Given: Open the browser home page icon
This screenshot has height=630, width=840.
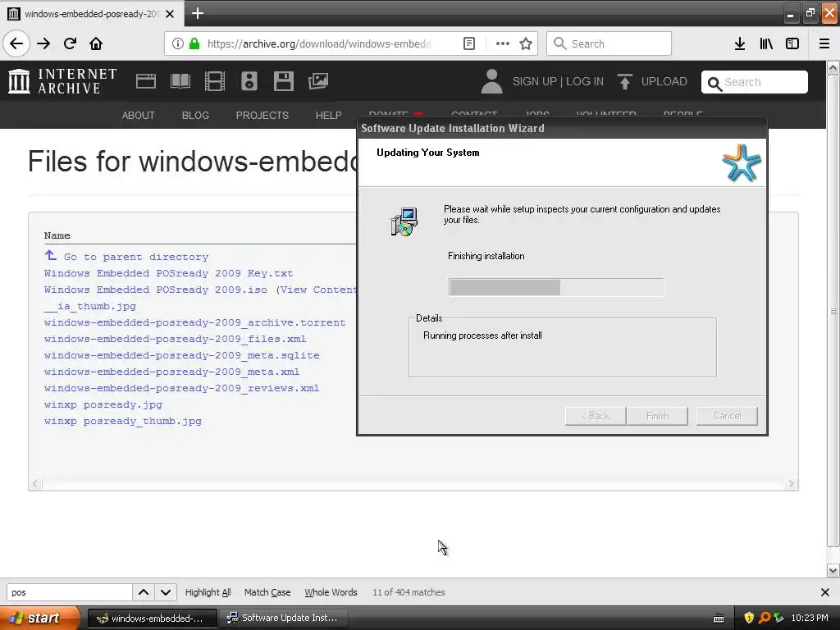Looking at the screenshot, I should point(96,43).
